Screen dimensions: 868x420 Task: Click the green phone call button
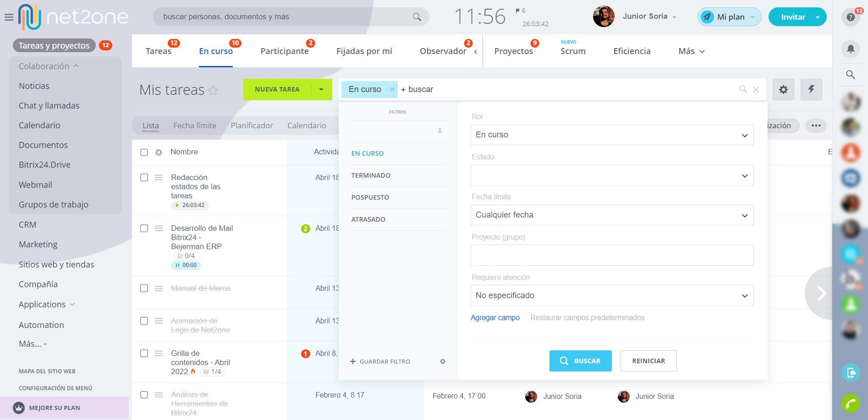851,404
